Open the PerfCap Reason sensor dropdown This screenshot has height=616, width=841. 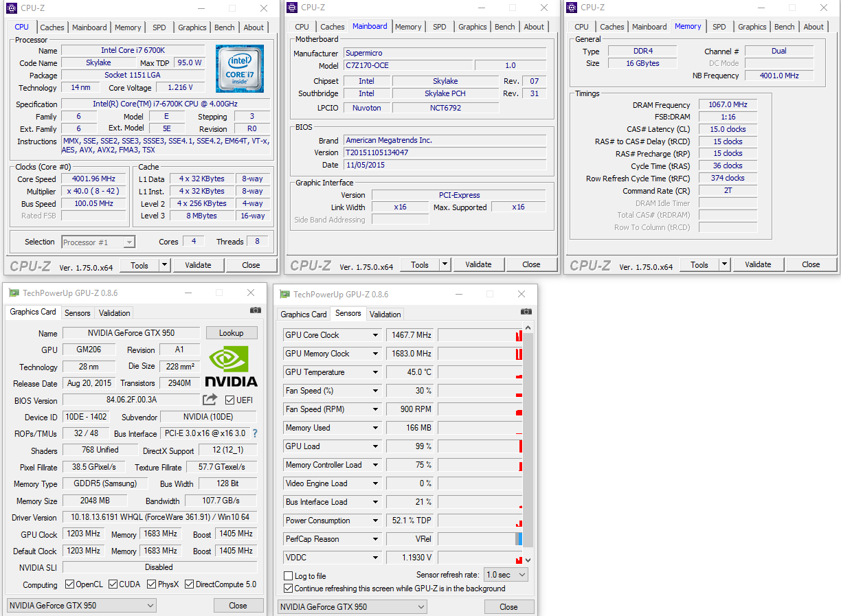[375, 539]
